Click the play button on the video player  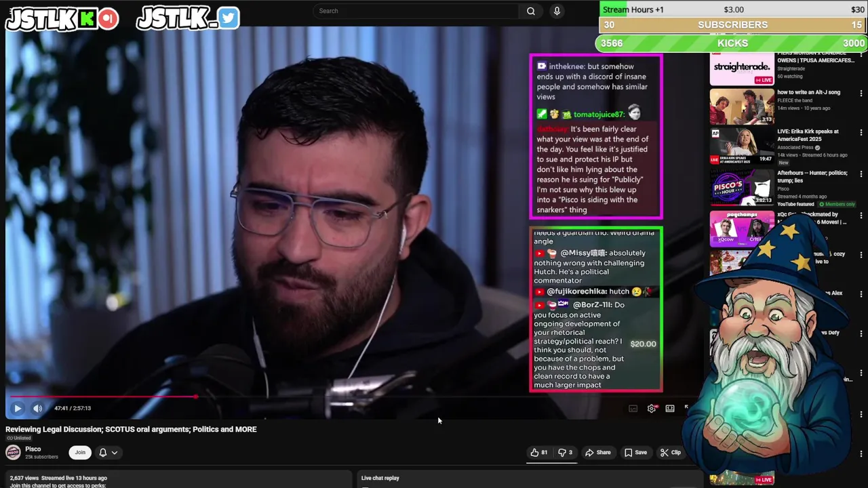click(x=18, y=408)
